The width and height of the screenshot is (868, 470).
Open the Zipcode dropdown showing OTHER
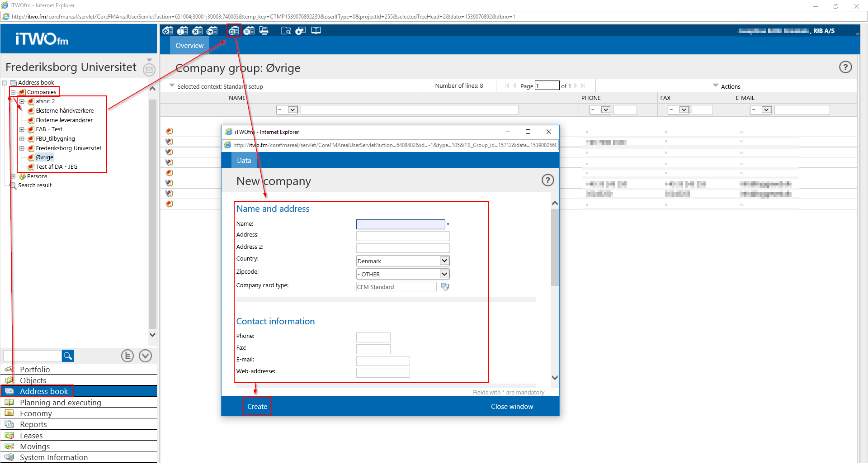point(444,274)
